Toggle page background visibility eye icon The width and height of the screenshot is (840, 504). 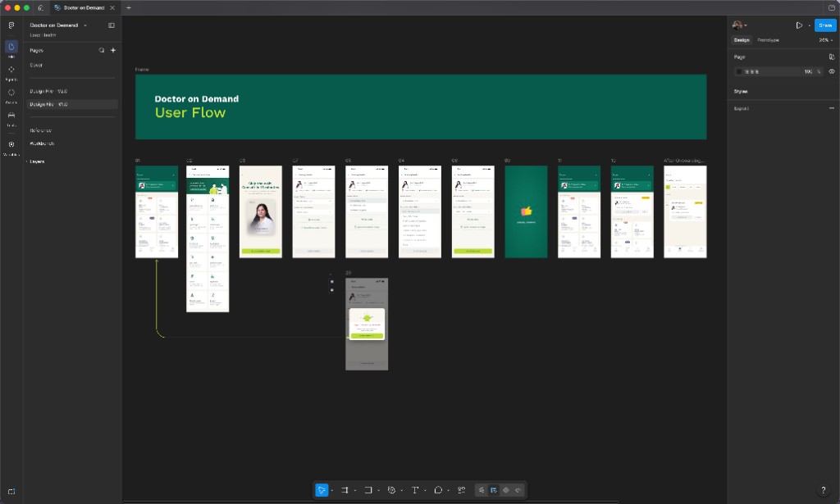(832, 71)
